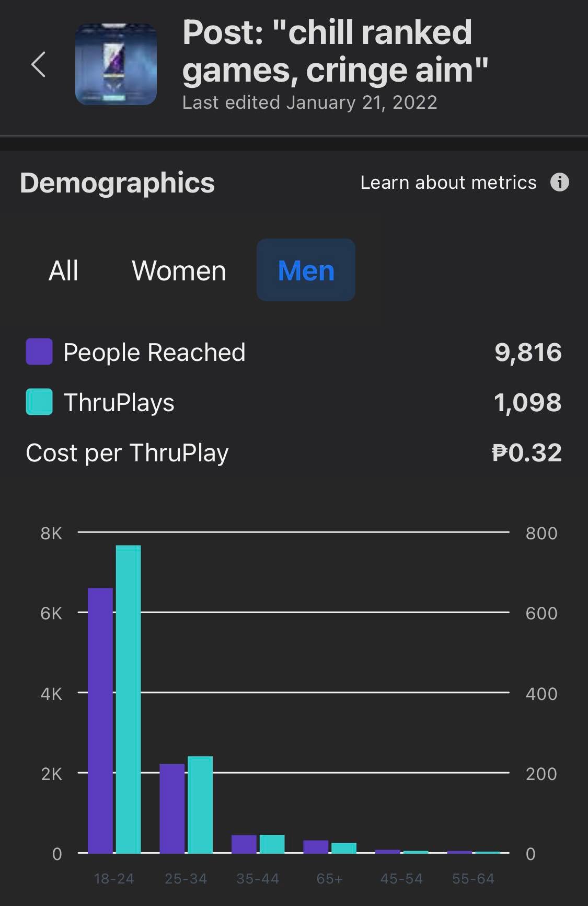Tap the back arrow icon
This screenshot has width=588, height=906.
coord(39,64)
